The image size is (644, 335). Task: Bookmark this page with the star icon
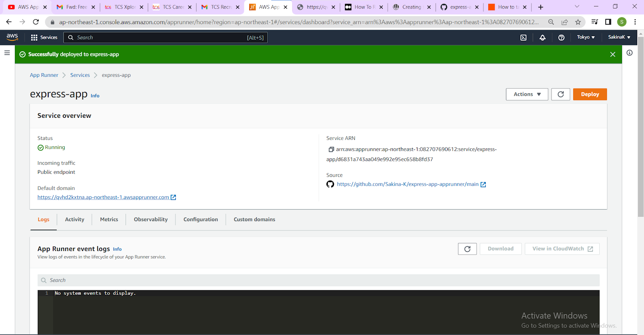[578, 22]
